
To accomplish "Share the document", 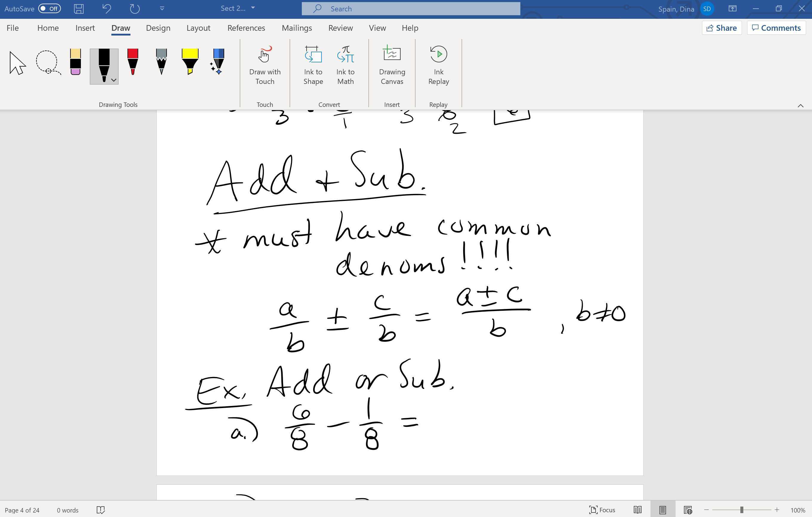I will coord(721,28).
